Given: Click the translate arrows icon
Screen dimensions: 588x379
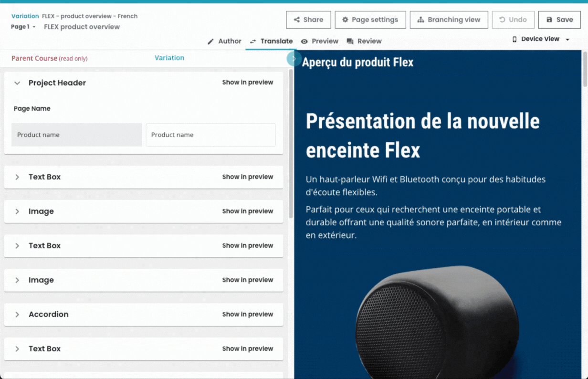Looking at the screenshot, I should click(x=253, y=42).
